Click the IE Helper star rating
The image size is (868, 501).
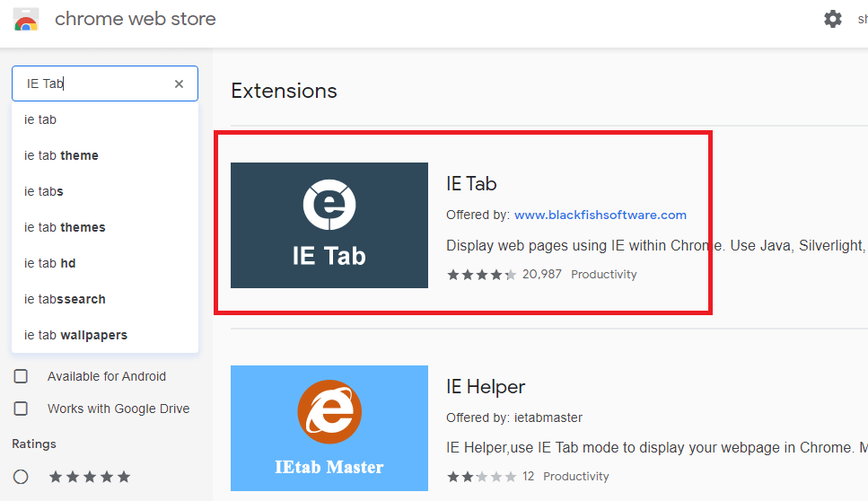(x=481, y=477)
